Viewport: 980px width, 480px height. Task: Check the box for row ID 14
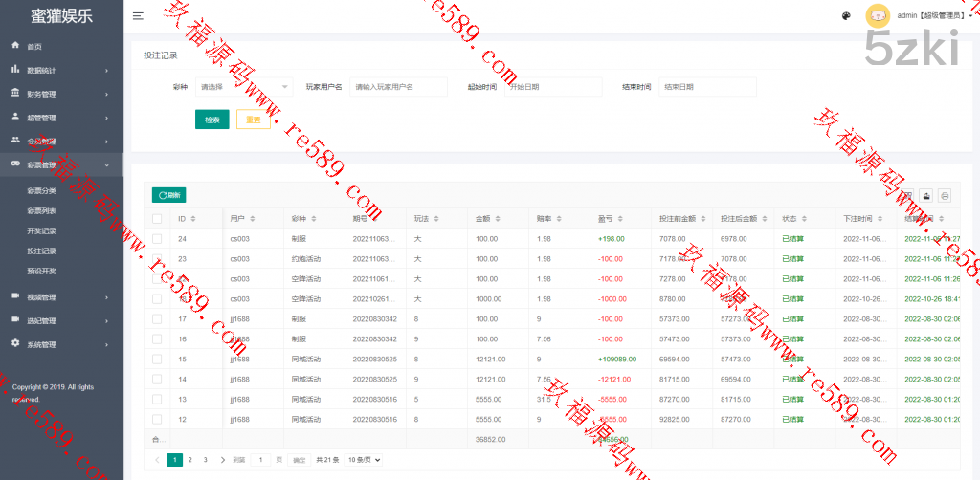coord(157,379)
